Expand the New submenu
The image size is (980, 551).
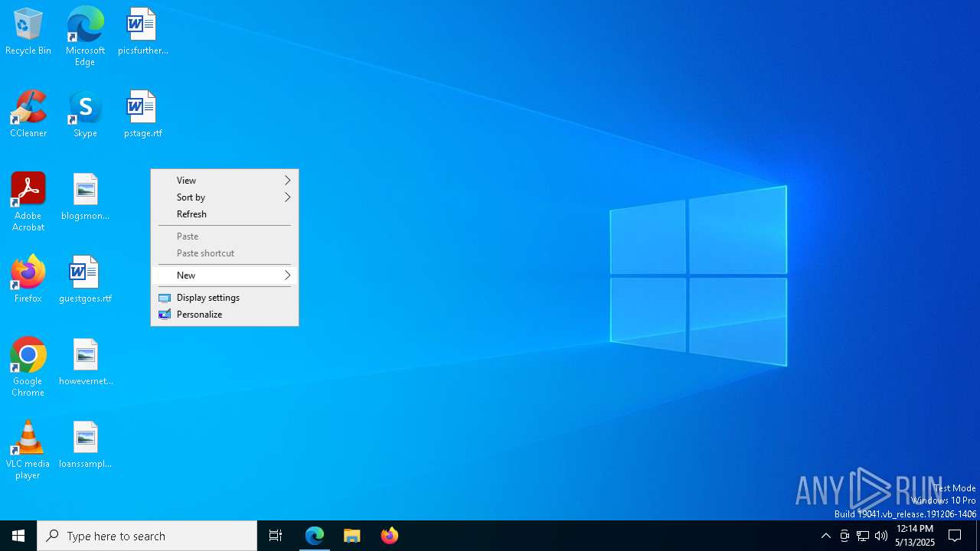(224, 275)
